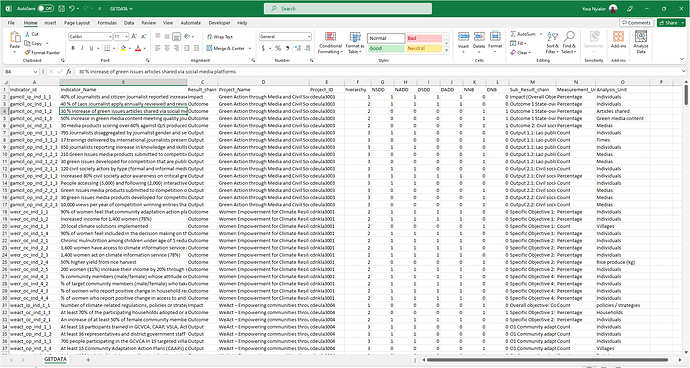The width and height of the screenshot is (690, 368).
Task: Click the Decrease Indent icon
Action: tap(187, 48)
